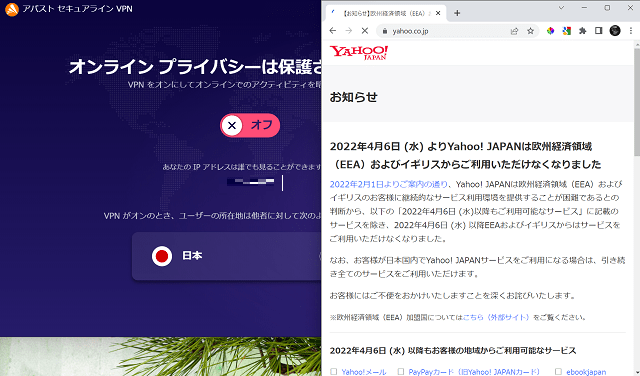Click the Google Translate extension icon
The image size is (640, 376).
point(567,31)
